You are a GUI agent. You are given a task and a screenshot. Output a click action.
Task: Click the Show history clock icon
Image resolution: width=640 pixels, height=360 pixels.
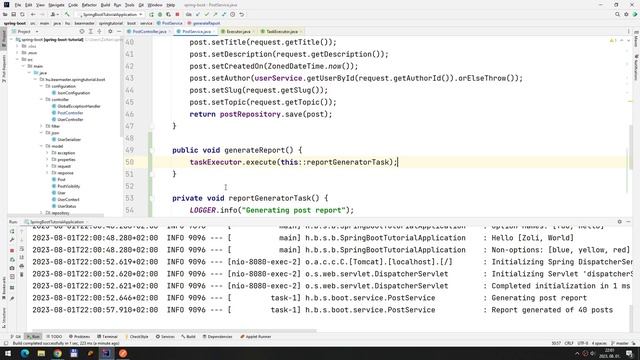(233, 14)
